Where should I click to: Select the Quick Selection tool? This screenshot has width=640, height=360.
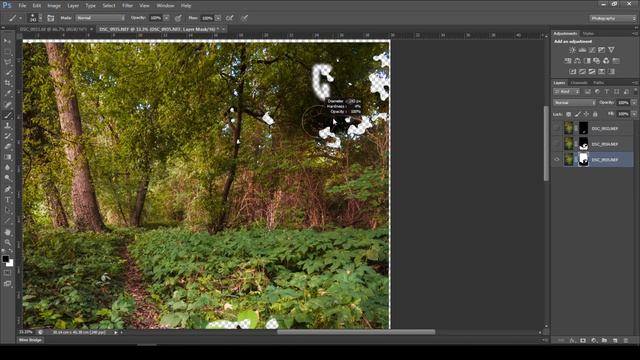7,73
